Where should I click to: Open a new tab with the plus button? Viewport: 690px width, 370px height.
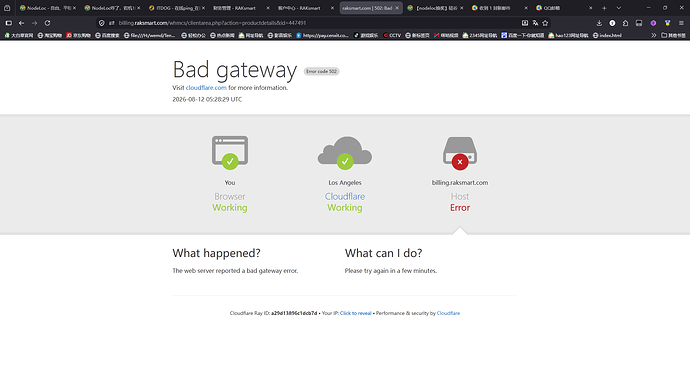pyautogui.click(x=604, y=8)
